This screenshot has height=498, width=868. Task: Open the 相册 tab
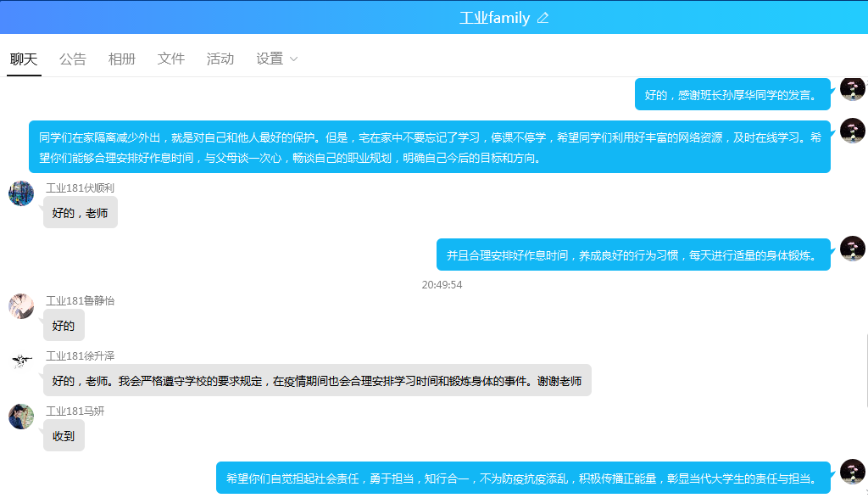(122, 59)
